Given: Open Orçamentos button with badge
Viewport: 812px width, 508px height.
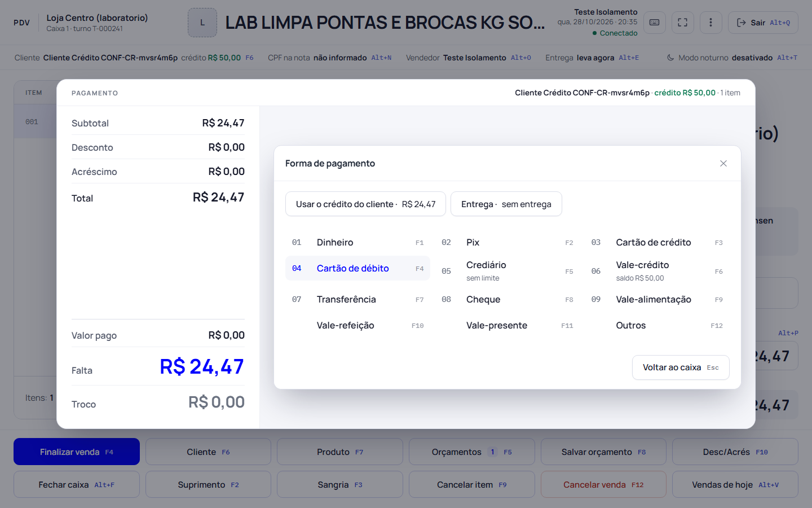Looking at the screenshot, I should tap(472, 452).
